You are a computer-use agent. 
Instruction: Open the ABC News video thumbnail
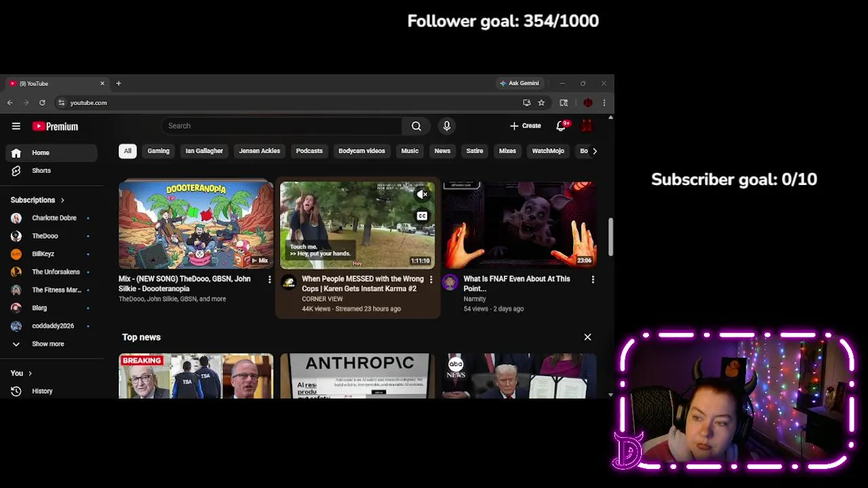click(519, 376)
